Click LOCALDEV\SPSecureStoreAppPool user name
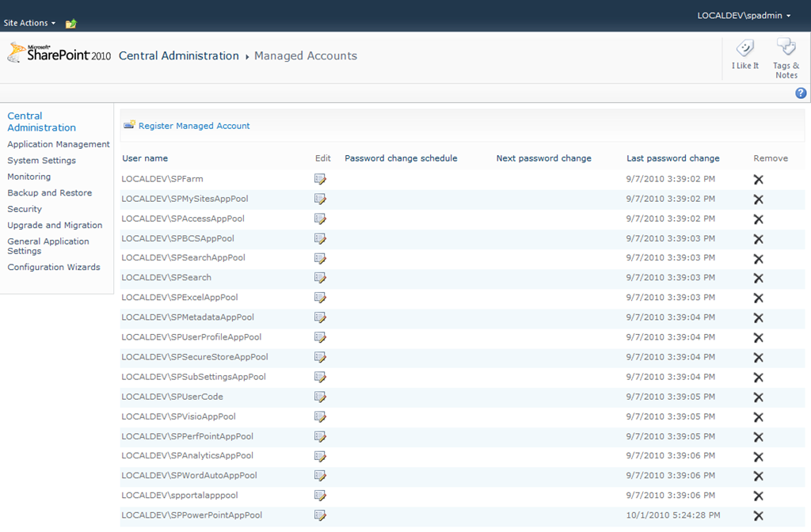 (195, 357)
